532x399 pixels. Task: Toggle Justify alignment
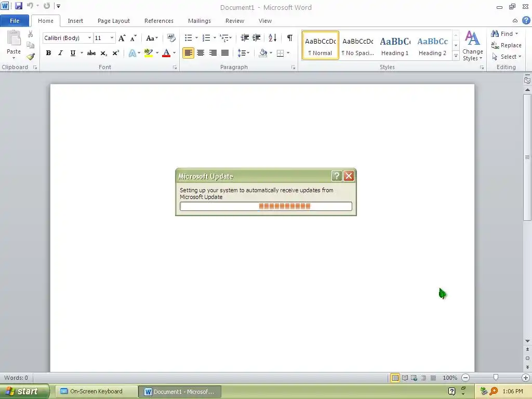point(225,53)
